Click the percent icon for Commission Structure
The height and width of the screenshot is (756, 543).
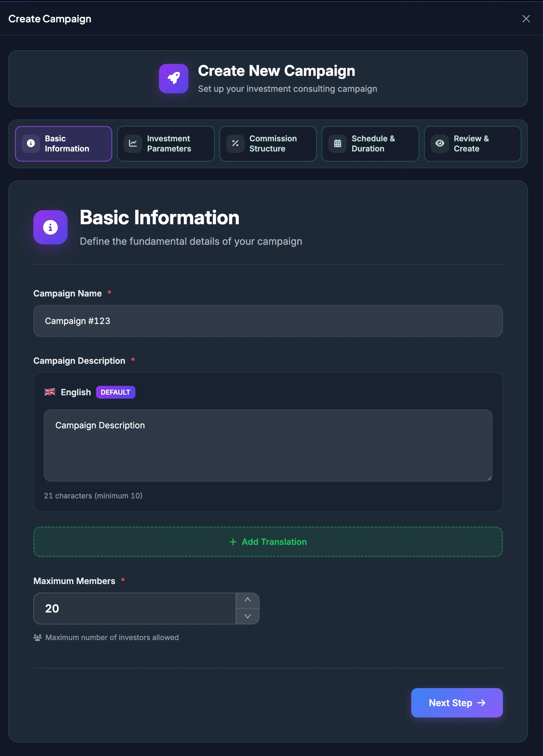pyautogui.click(x=235, y=143)
